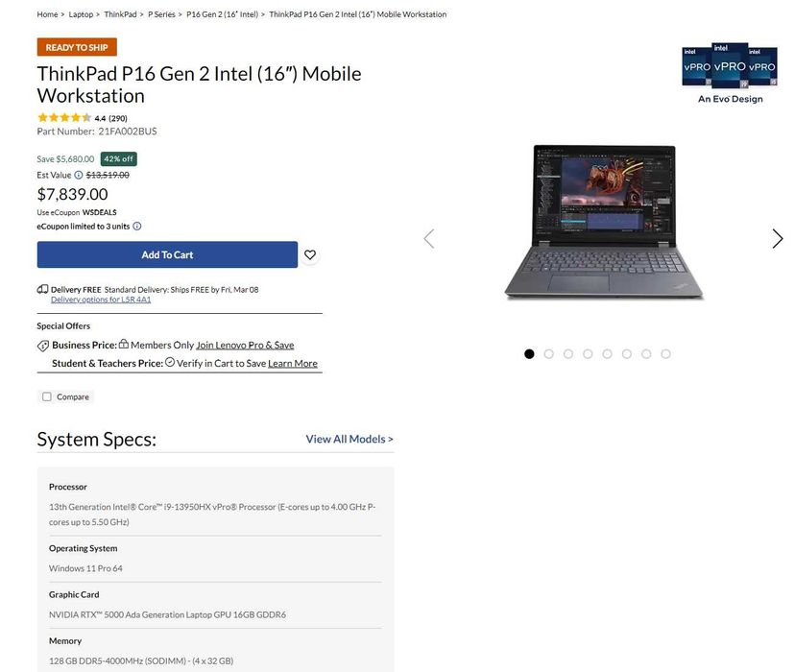Viewport: 795px width, 672px height.
Task: Click the heart wishlist icon
Action: click(310, 255)
